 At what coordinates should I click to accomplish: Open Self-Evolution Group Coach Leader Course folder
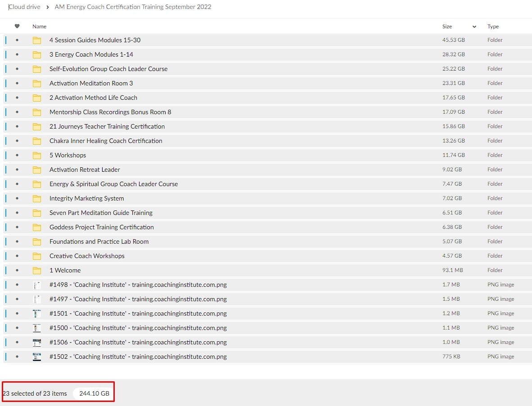point(108,69)
